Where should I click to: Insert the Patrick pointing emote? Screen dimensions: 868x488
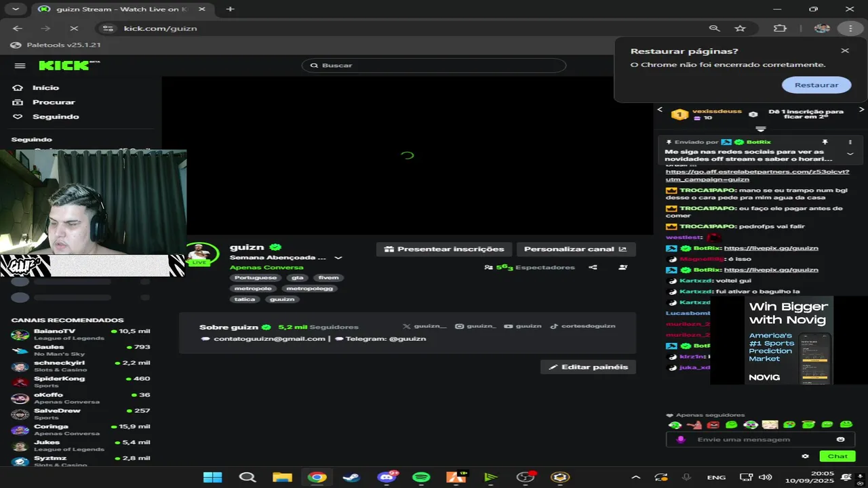(x=694, y=425)
